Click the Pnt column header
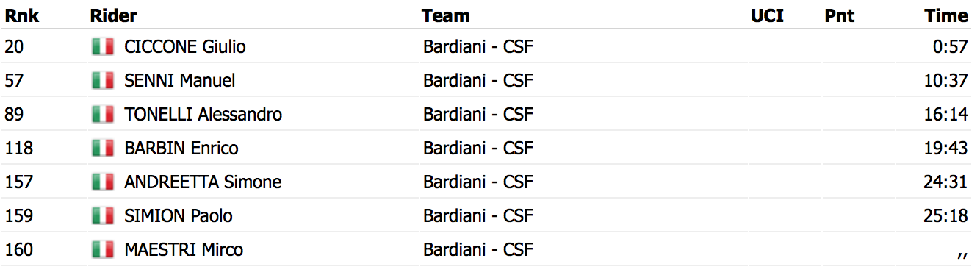 point(840,15)
